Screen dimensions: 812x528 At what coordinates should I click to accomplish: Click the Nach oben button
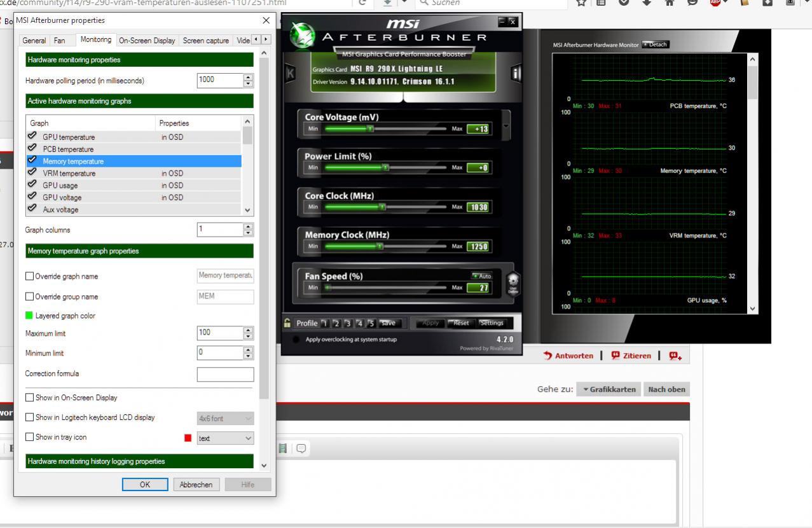[667, 389]
